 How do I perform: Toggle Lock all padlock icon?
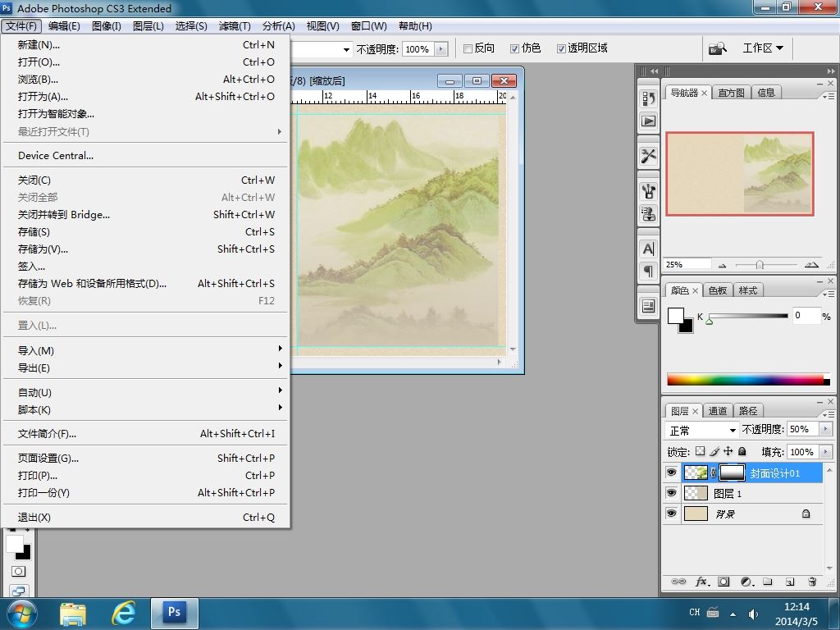[x=742, y=451]
